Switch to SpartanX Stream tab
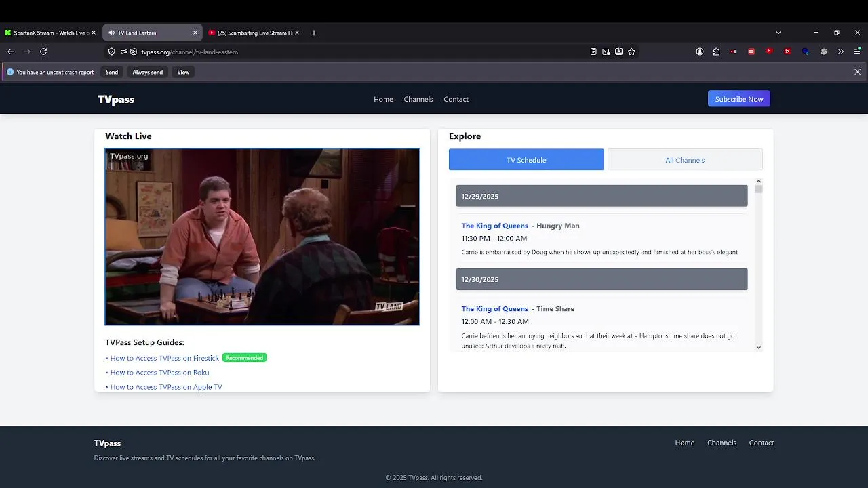Viewport: 868px width, 488px height. (x=51, y=33)
